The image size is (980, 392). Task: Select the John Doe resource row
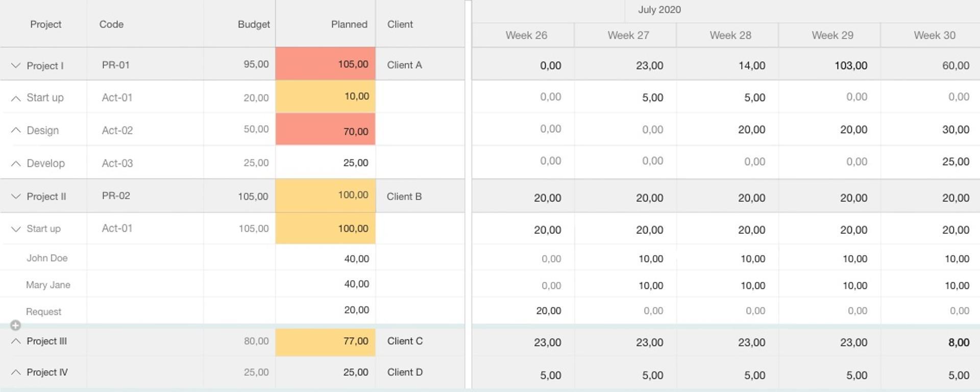pos(47,258)
